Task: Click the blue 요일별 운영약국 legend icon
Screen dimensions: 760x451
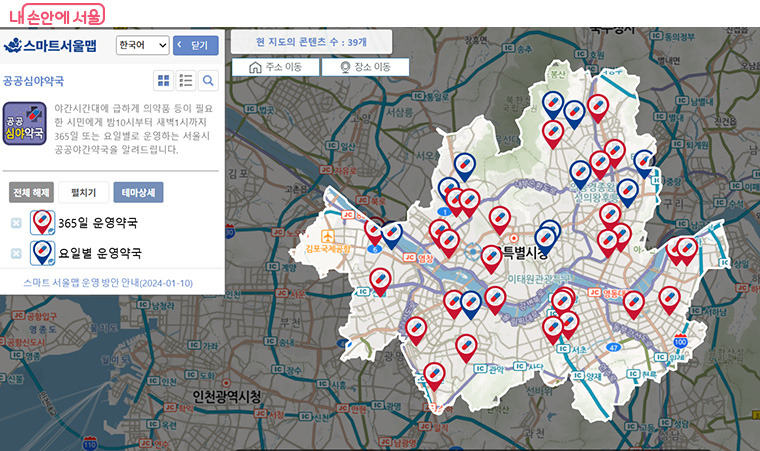Action: click(42, 253)
